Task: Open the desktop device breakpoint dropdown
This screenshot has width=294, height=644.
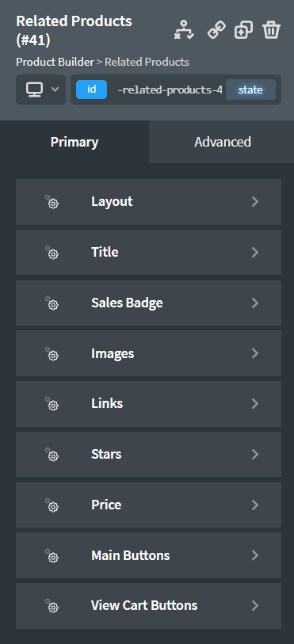Action: pyautogui.click(x=40, y=90)
